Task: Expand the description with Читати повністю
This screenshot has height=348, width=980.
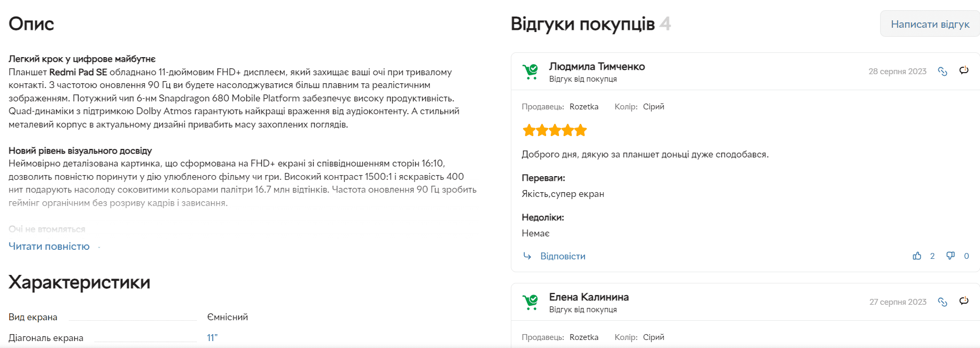Action: pyautogui.click(x=49, y=246)
